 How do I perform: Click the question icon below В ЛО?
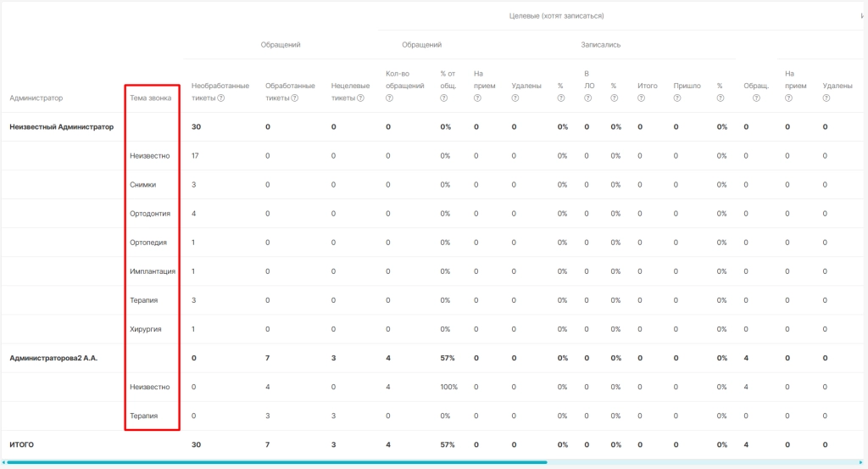pos(588,98)
